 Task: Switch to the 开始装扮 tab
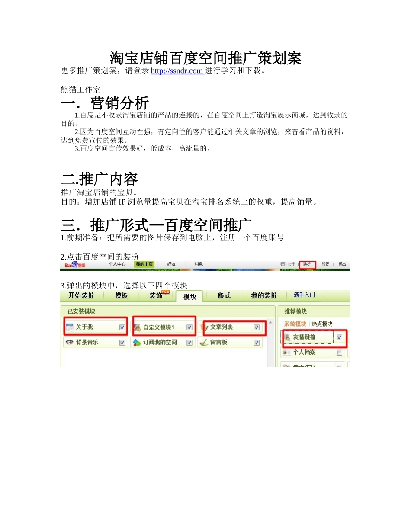pyautogui.click(x=81, y=296)
